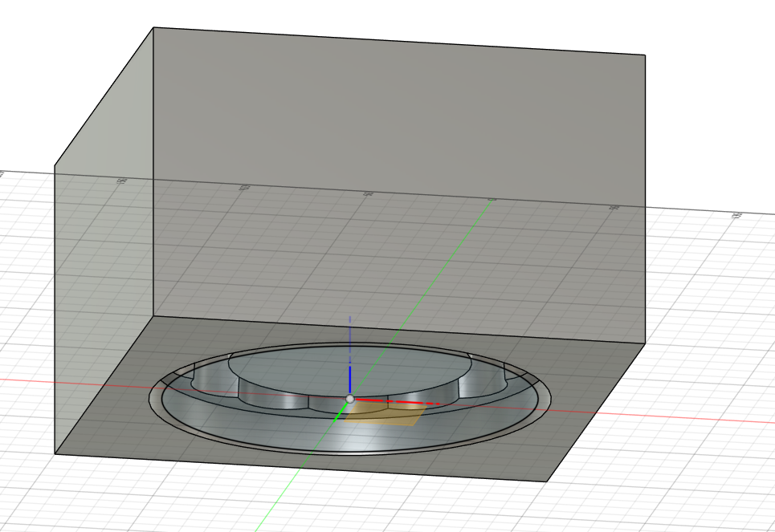Select the top edge of the large rear face

tap(402, 42)
